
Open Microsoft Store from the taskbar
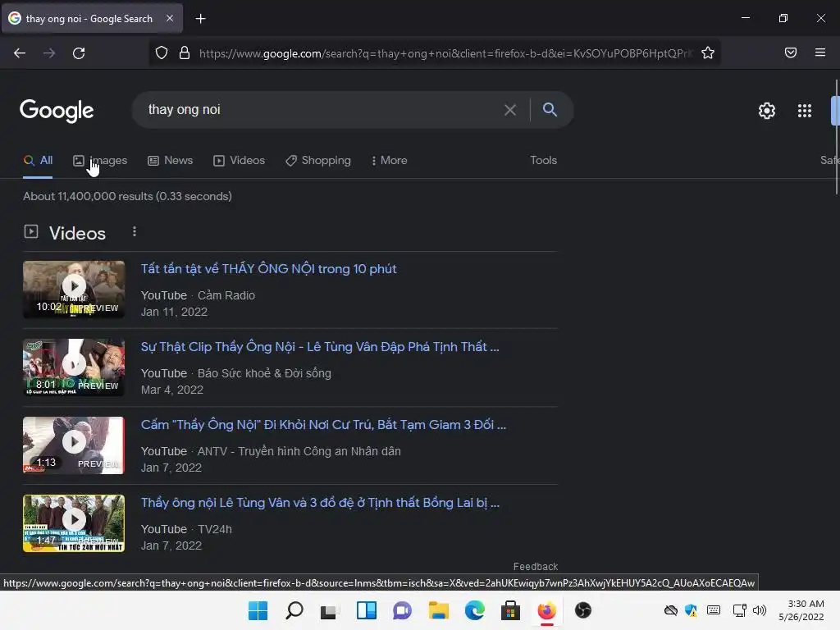coord(510,610)
